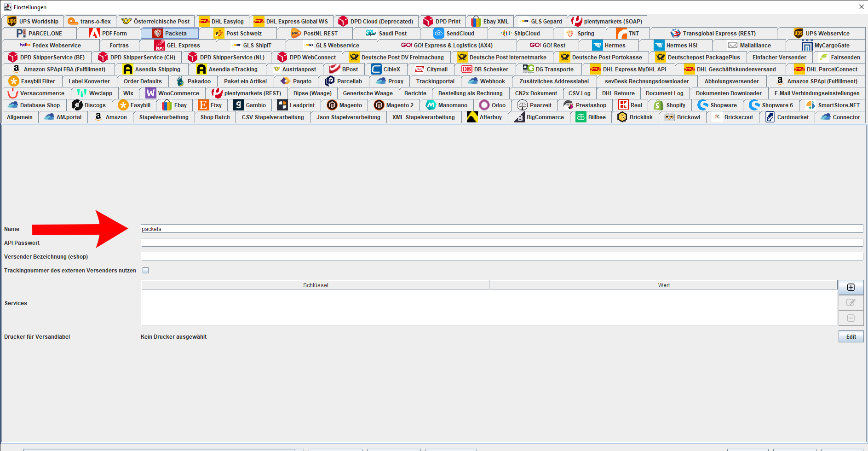Click the PDF Form Adobe icon
The image size is (868, 451).
pyautogui.click(x=95, y=33)
